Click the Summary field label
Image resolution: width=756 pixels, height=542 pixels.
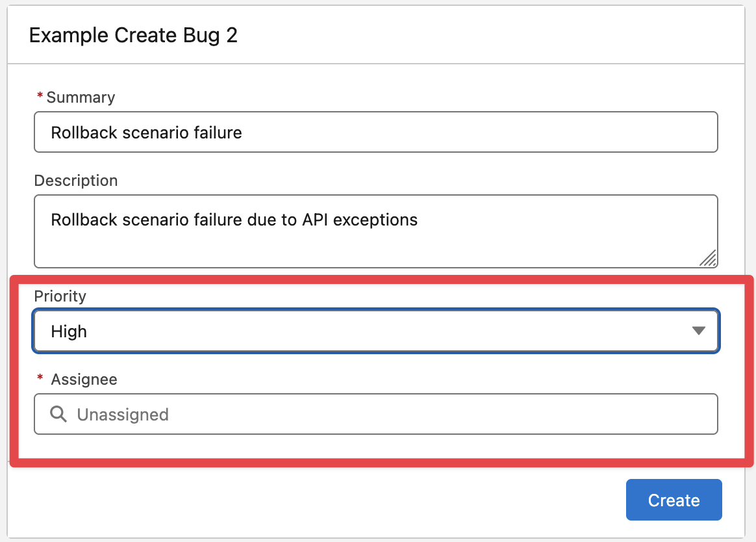[81, 97]
